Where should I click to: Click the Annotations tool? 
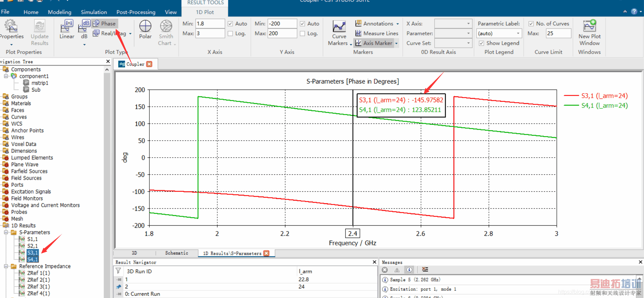(x=374, y=23)
